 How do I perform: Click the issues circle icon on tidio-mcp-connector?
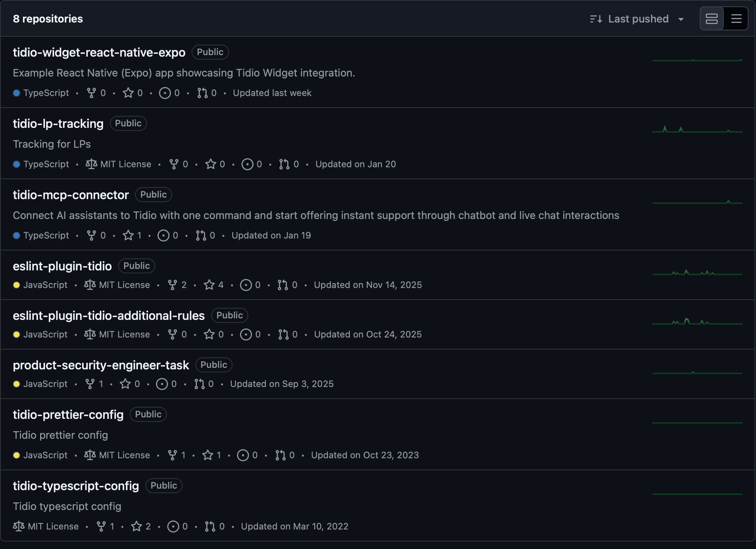coord(163,235)
